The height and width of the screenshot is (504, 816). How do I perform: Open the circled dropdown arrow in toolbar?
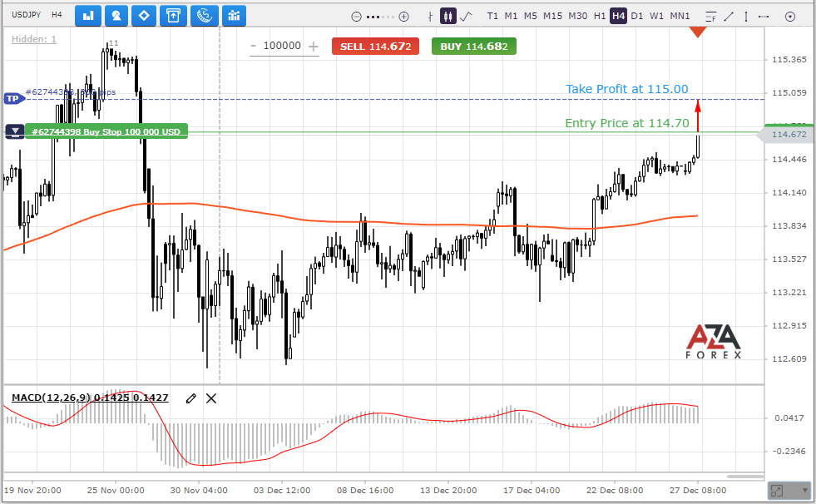790,17
